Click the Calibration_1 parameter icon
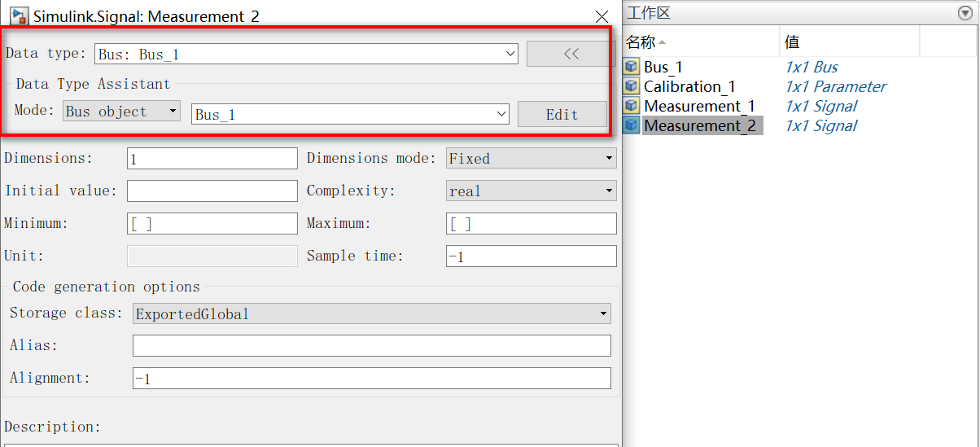 (632, 86)
